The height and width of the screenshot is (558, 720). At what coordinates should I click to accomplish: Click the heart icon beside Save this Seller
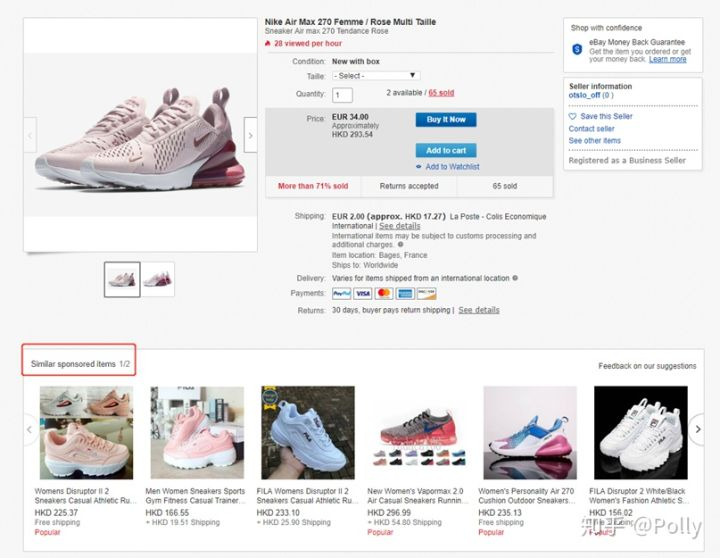click(x=573, y=117)
